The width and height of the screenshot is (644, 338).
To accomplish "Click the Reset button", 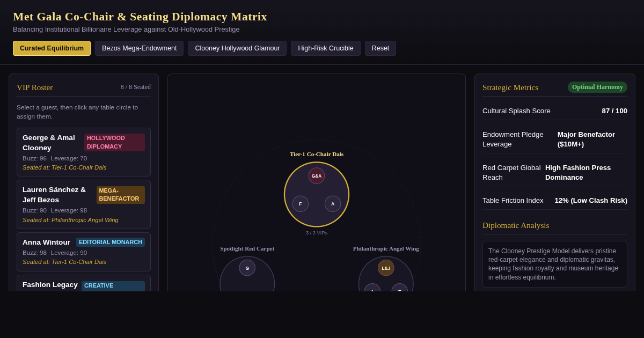I will 380,48.
